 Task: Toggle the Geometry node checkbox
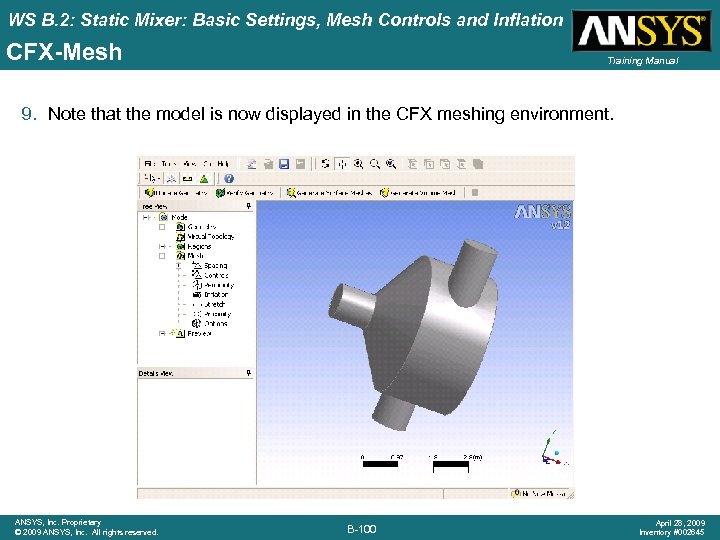point(162,227)
